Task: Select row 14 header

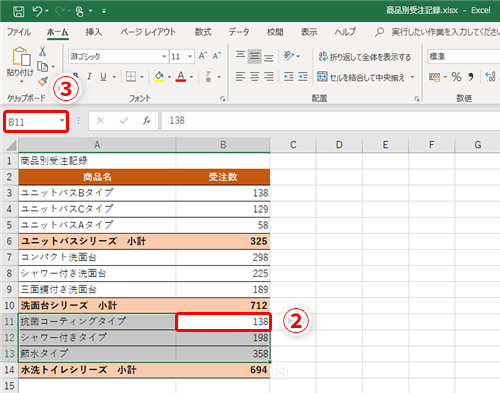Action: coord(9,370)
